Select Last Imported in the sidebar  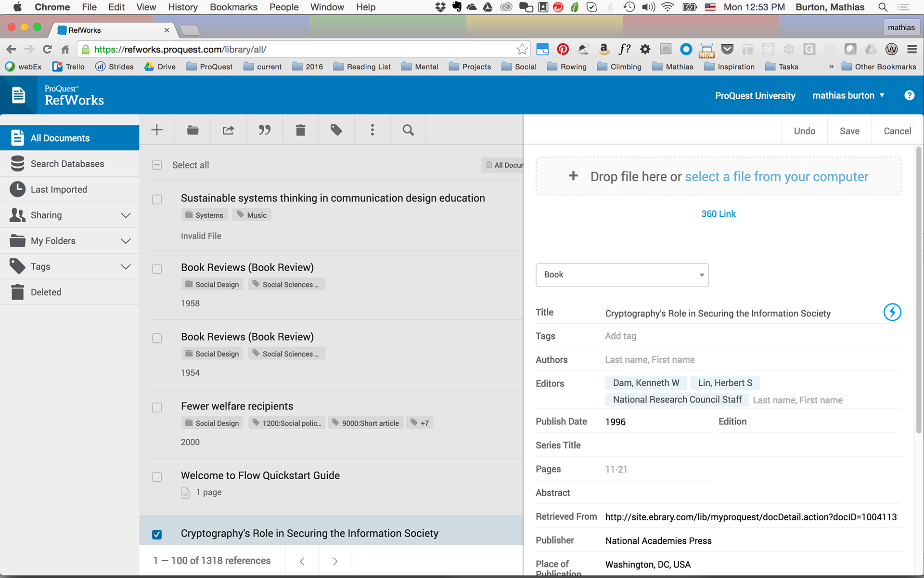[x=59, y=189]
